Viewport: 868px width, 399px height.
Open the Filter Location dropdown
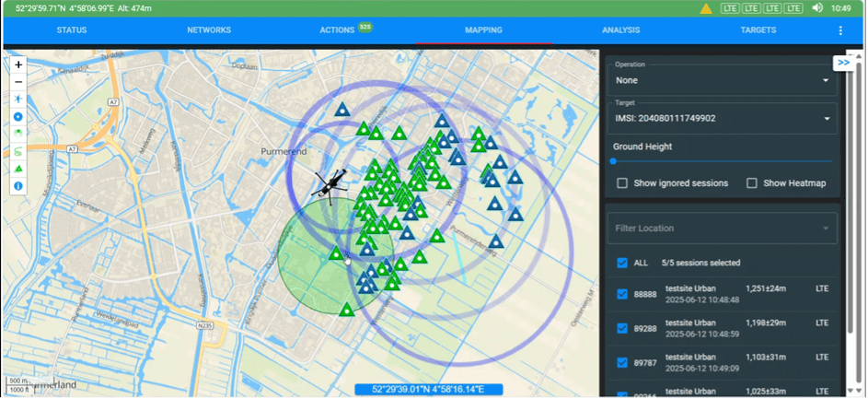tap(723, 229)
